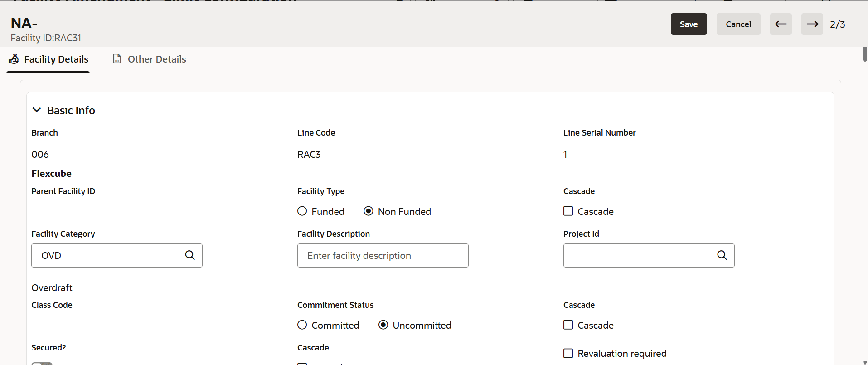
Task: Click the Facility Description field
Action: pyautogui.click(x=383, y=256)
